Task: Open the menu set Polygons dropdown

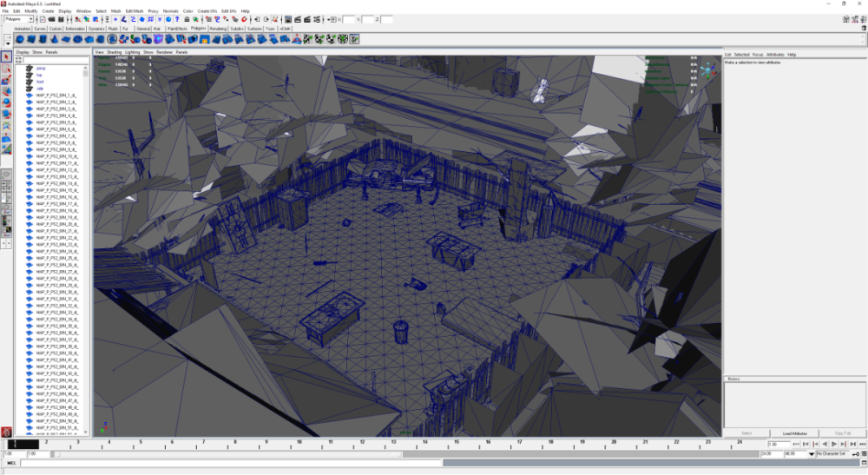Action: [x=19, y=19]
